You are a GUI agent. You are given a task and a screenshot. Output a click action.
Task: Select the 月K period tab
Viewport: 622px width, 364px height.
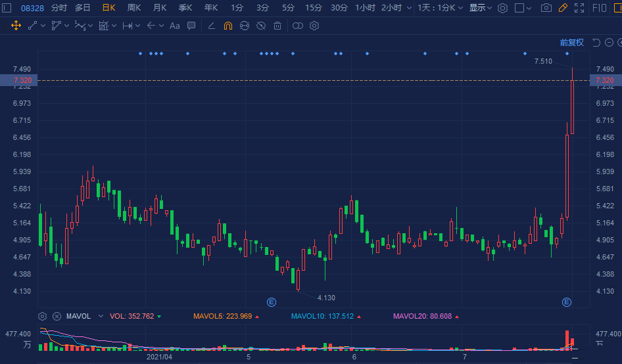click(160, 8)
